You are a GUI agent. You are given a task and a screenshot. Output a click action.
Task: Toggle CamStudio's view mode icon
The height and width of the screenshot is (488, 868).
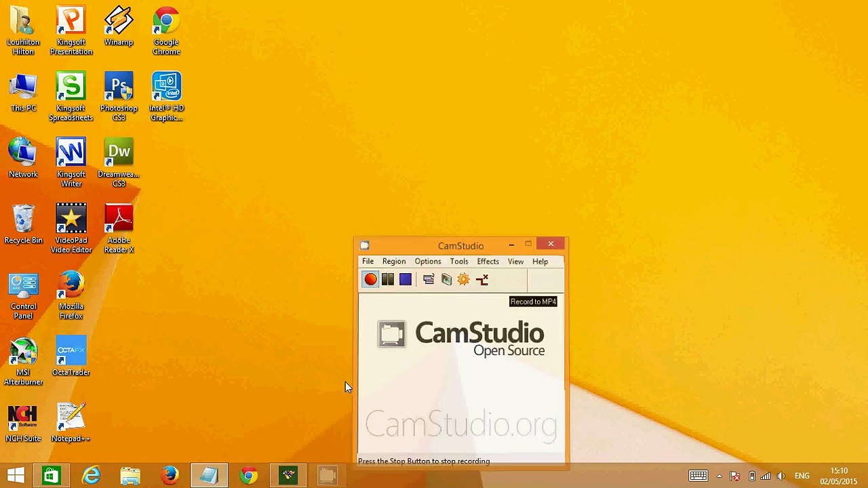429,279
